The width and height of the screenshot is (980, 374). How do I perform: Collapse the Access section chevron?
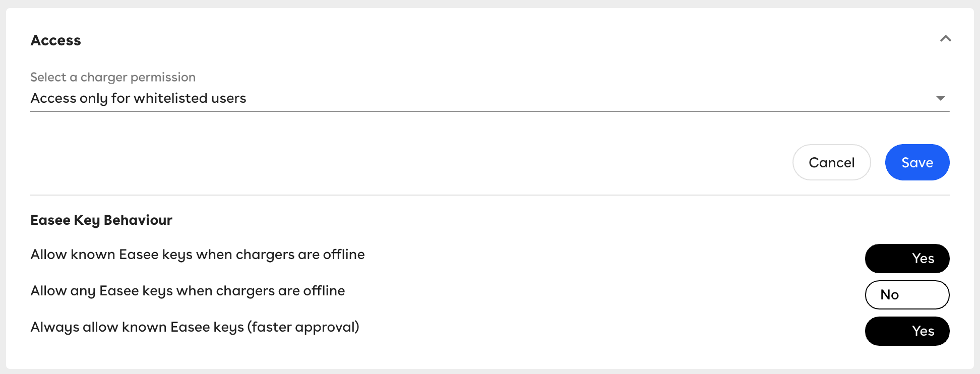(945, 39)
